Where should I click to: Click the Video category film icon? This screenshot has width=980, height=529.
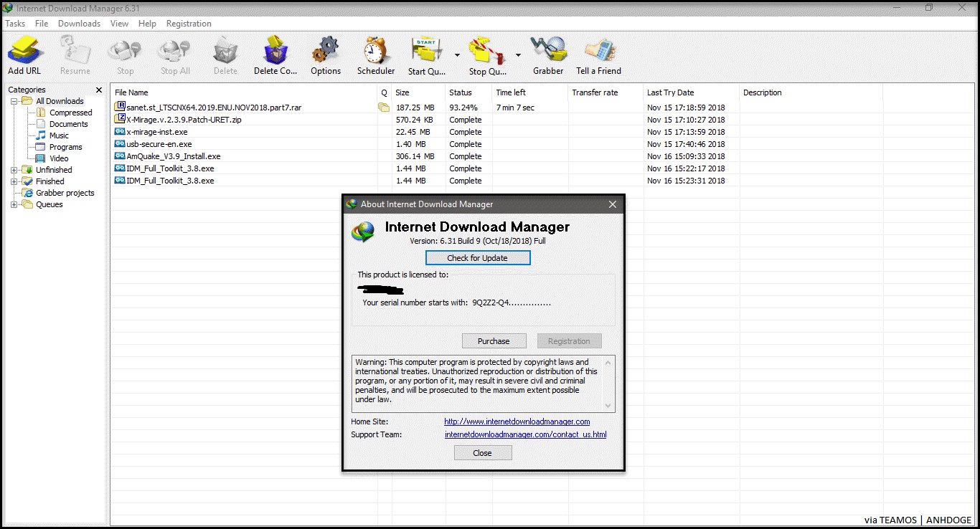[41, 158]
